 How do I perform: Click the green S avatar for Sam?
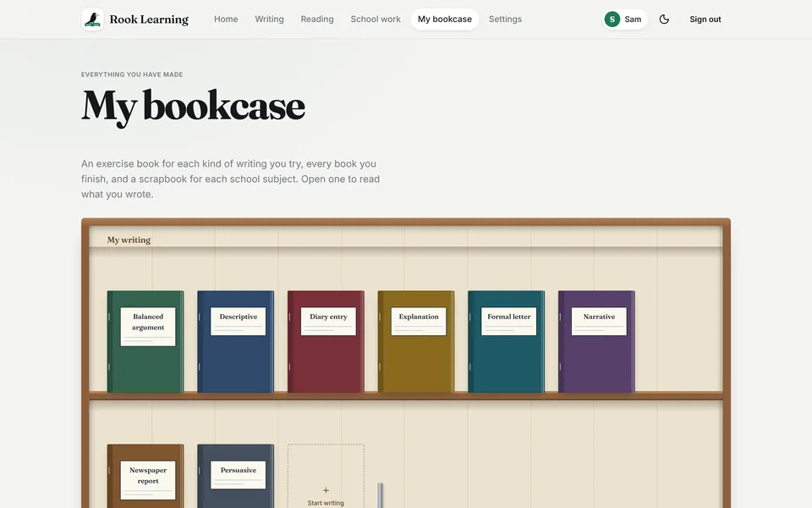click(612, 19)
